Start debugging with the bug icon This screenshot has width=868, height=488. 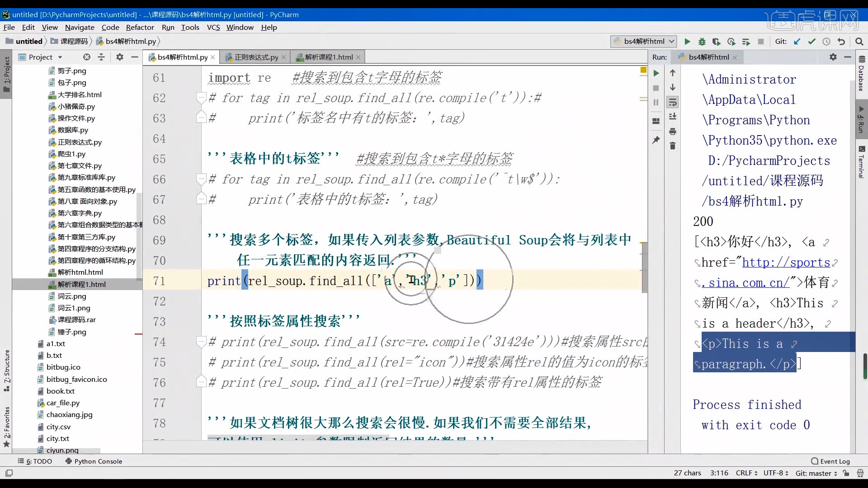coord(702,42)
